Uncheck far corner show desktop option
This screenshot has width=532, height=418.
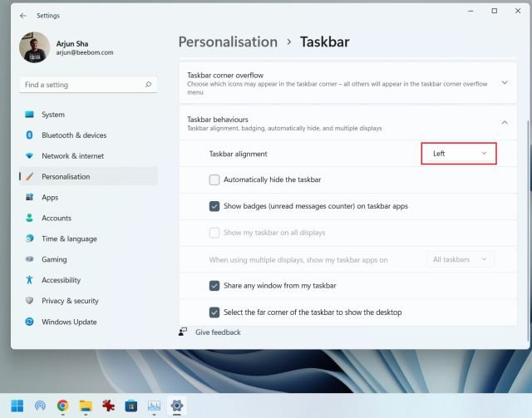click(214, 312)
